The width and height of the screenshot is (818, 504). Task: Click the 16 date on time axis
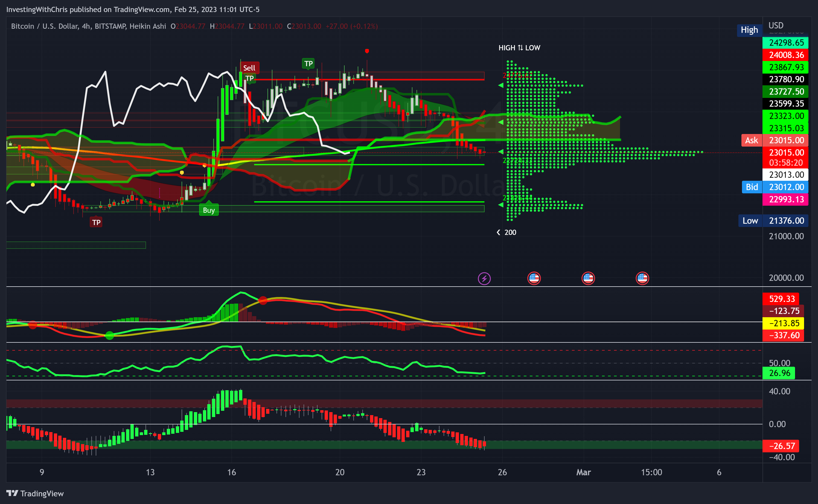point(231,472)
